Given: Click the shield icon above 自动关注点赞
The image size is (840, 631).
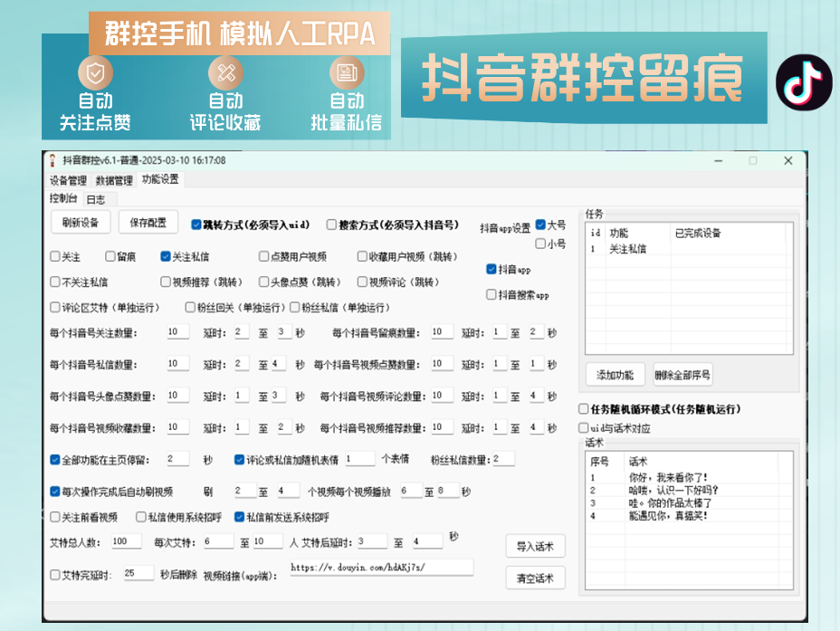Looking at the screenshot, I should coord(95,72).
